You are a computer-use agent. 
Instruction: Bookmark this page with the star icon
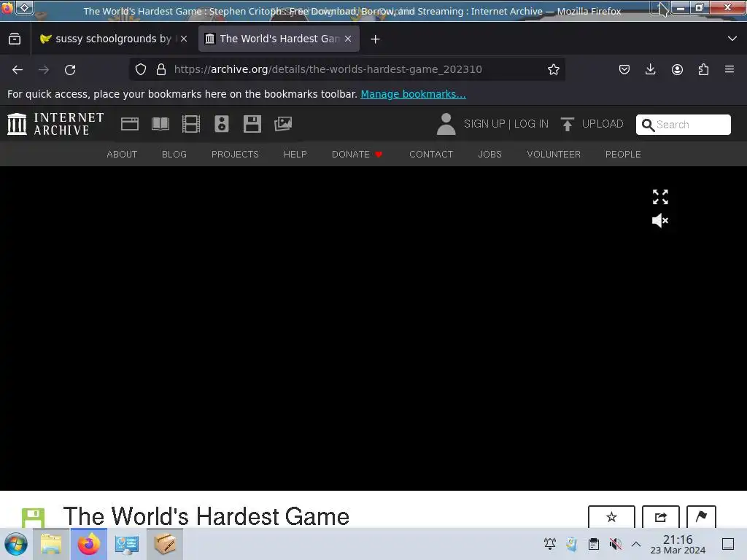(553, 69)
